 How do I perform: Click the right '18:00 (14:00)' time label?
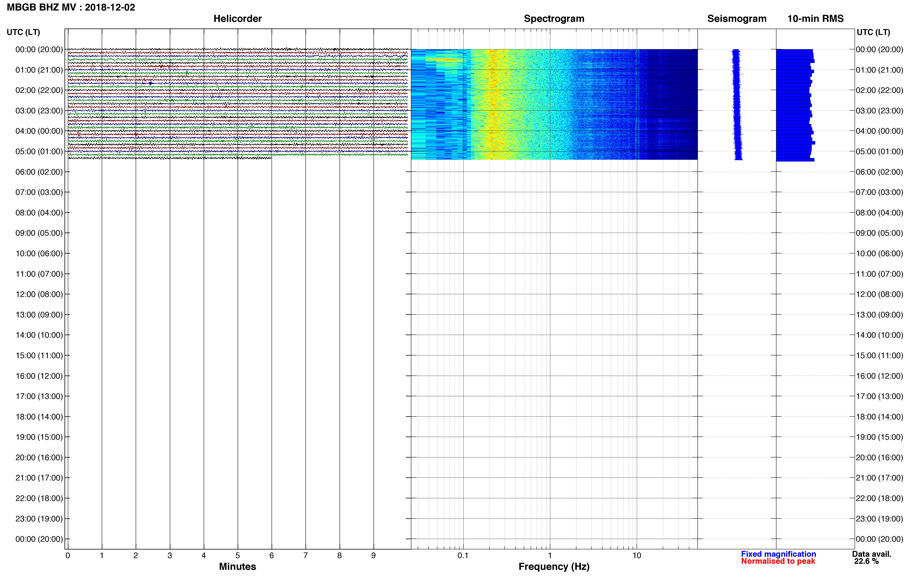(880, 417)
